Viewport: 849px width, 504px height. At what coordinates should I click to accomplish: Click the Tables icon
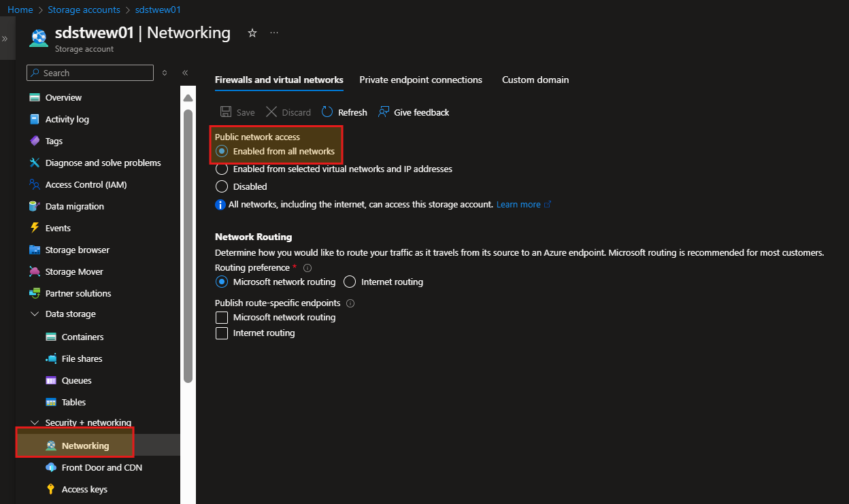51,402
